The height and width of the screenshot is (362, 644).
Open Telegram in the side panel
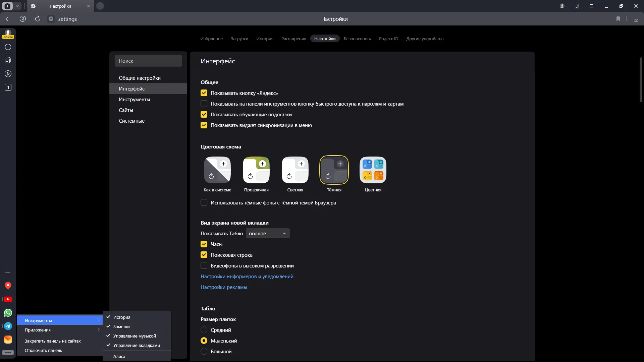[8, 326]
